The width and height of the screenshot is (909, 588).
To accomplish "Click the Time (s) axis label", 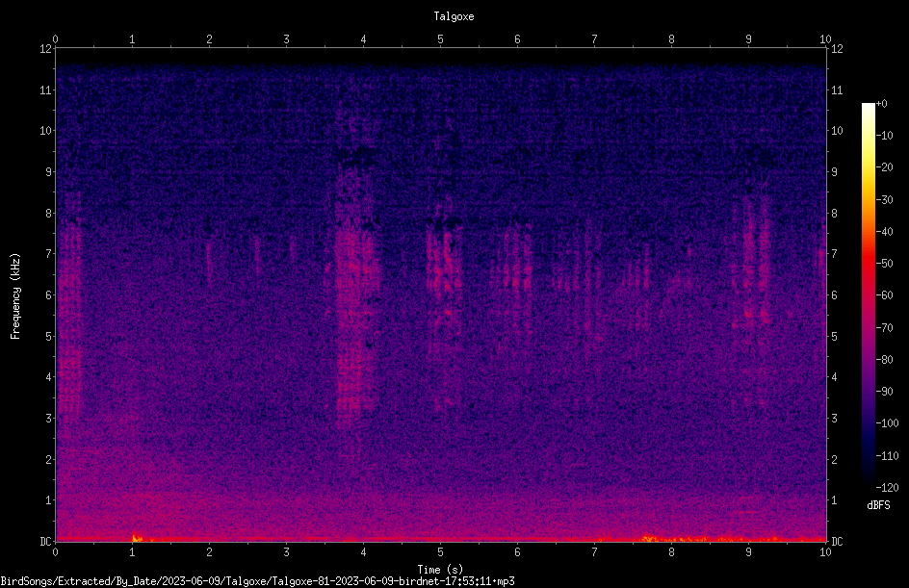I will coord(440,570).
